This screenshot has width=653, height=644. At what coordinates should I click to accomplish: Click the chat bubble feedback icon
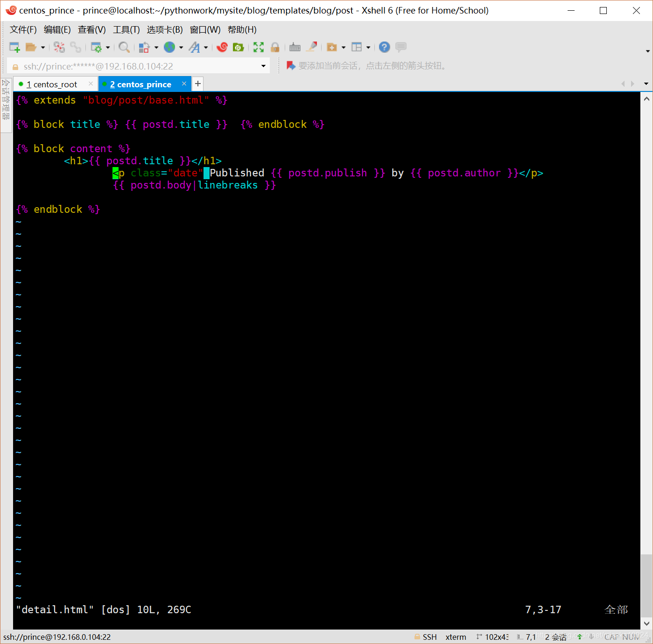pos(401,47)
